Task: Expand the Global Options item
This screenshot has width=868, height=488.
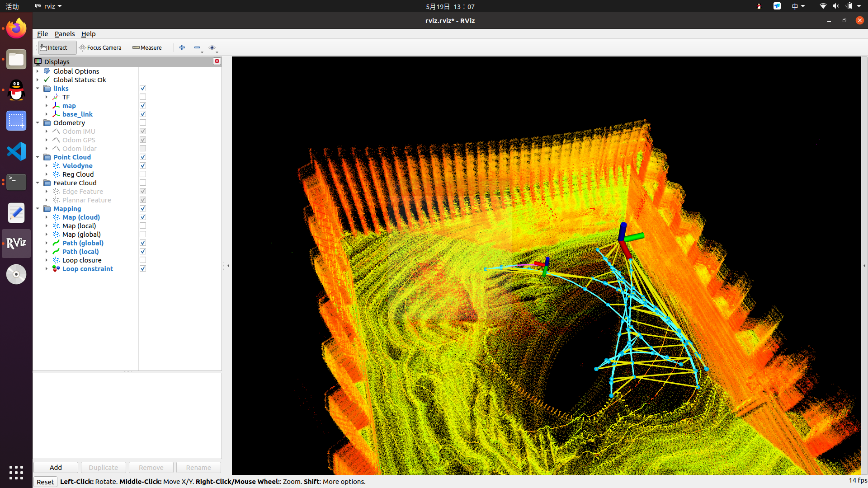Action: 38,71
